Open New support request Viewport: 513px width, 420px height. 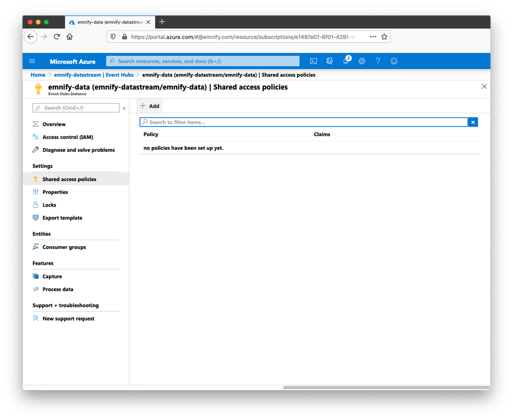tap(68, 318)
